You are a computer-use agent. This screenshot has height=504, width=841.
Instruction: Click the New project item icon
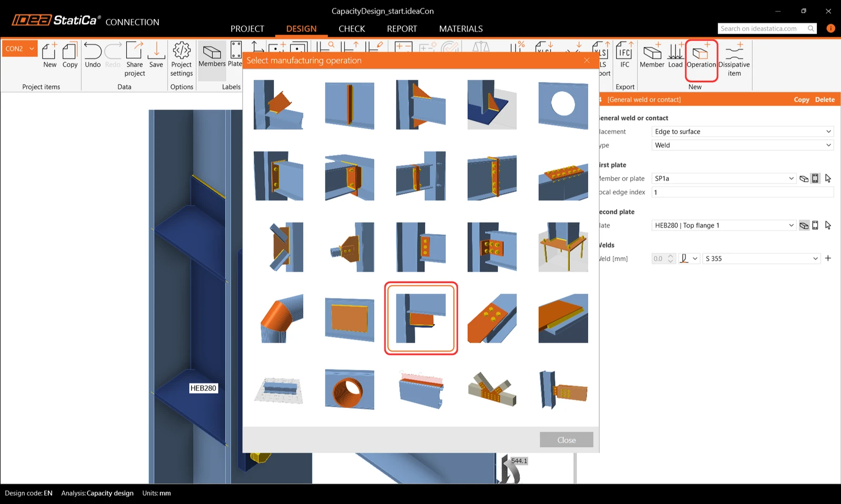[x=49, y=55]
